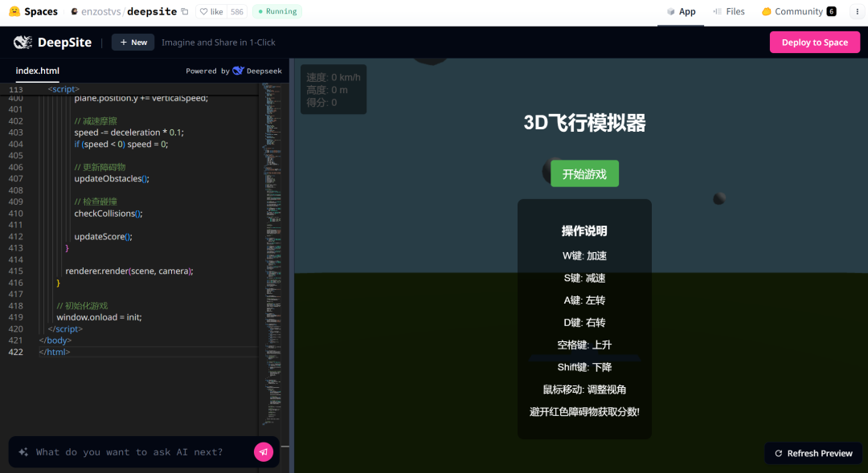This screenshot has height=473, width=868.
Task: Open the Community tab
Action: pyautogui.click(x=799, y=11)
